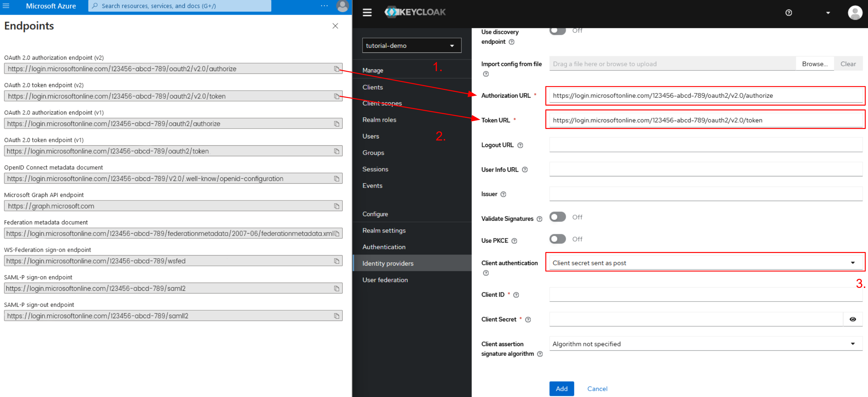The width and height of the screenshot is (868, 397).
Task: Select Identity providers in sidebar
Action: click(412, 263)
